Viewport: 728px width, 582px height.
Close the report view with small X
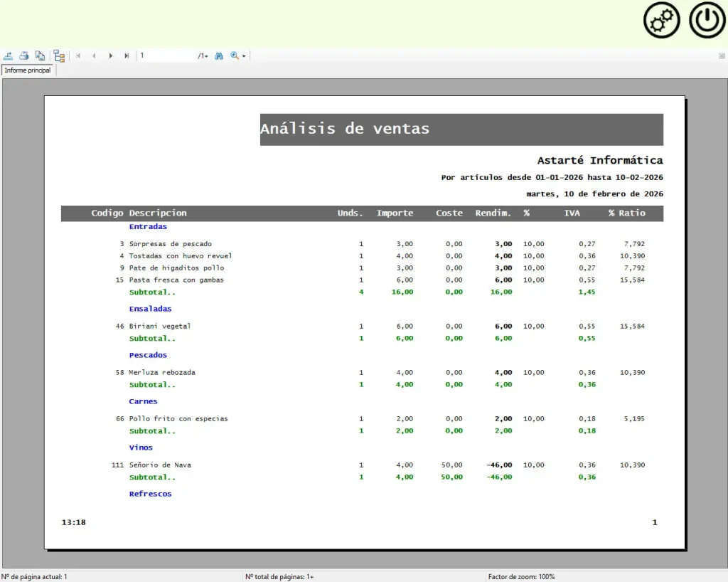(722, 55)
